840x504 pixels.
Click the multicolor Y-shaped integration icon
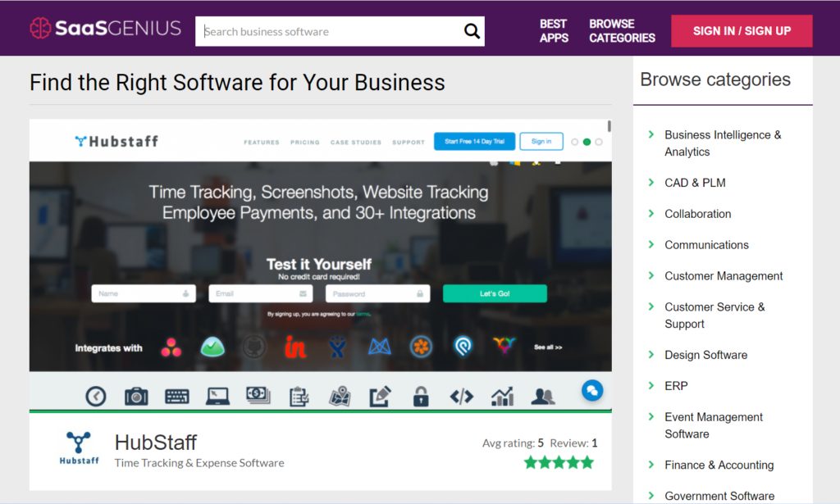point(504,345)
